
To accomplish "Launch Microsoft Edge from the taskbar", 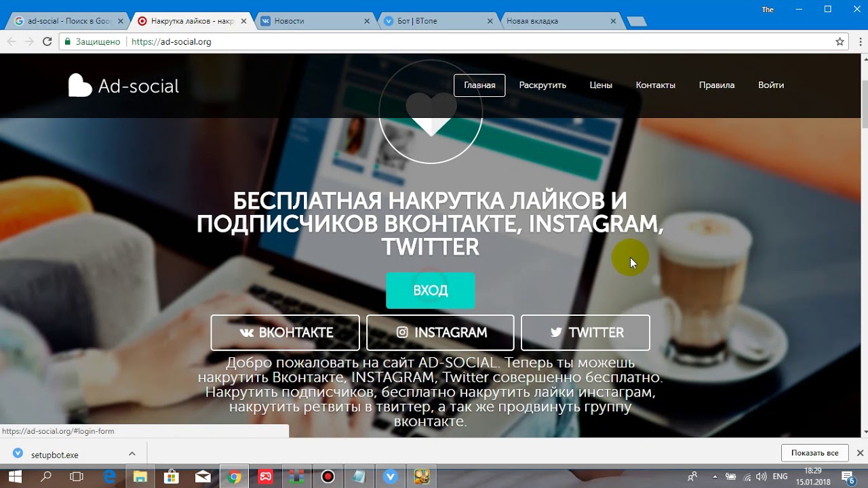I will point(109,476).
